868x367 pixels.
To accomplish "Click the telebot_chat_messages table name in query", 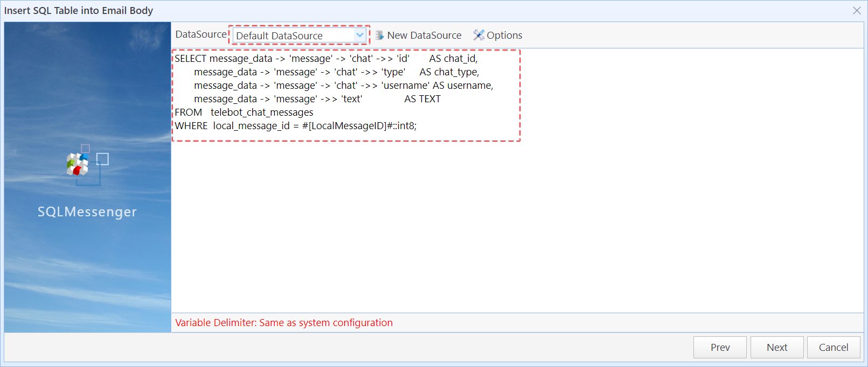I will point(262,112).
